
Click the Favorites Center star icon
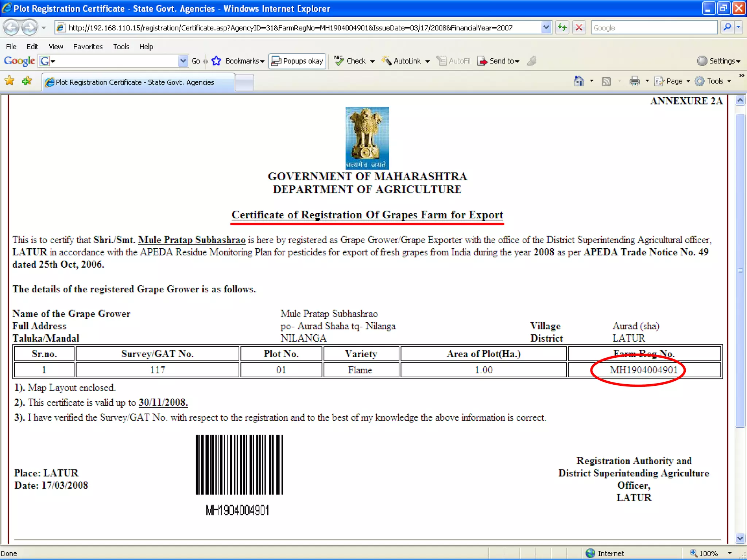coord(9,81)
